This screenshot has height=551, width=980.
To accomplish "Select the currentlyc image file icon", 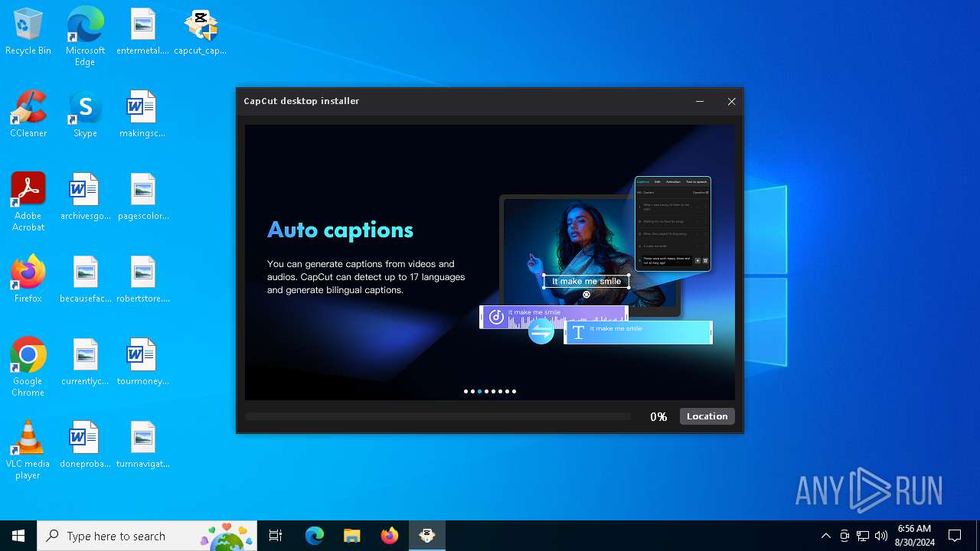I will (85, 363).
